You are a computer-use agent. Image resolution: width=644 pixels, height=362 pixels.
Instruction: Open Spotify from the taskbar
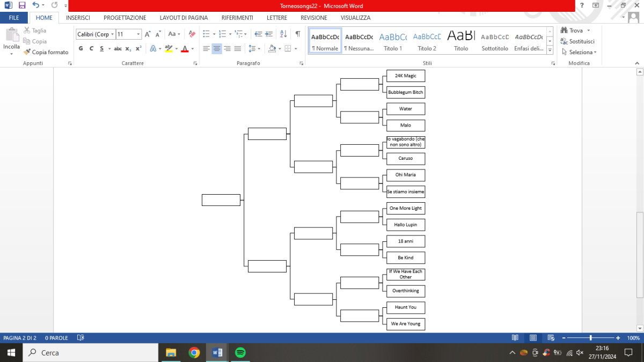pos(240,352)
